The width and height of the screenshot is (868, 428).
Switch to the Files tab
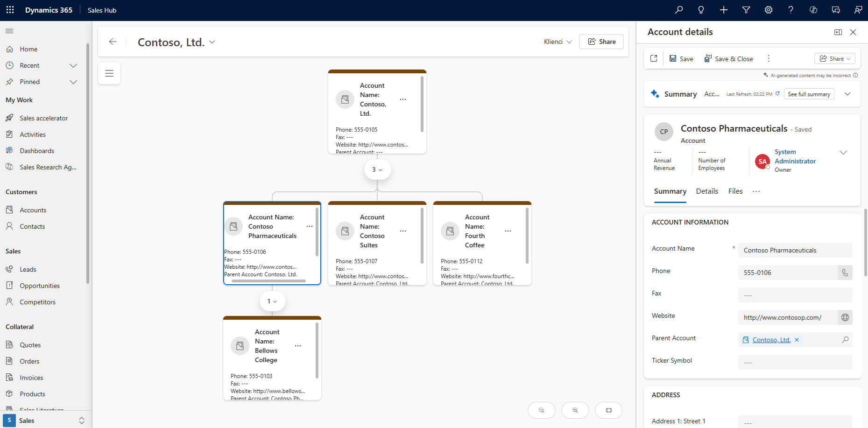(x=735, y=191)
